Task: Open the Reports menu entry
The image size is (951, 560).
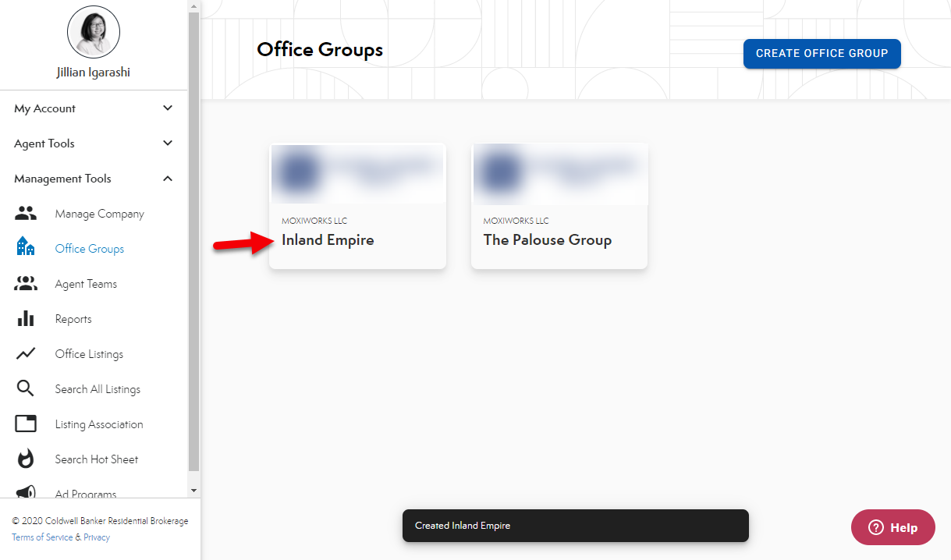Action: [x=73, y=319]
